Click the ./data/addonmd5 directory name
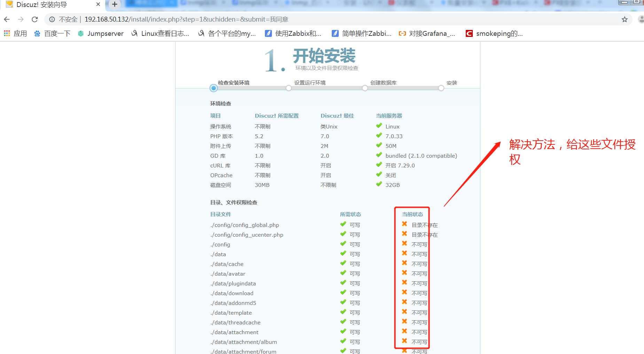The width and height of the screenshot is (644, 354). (233, 303)
